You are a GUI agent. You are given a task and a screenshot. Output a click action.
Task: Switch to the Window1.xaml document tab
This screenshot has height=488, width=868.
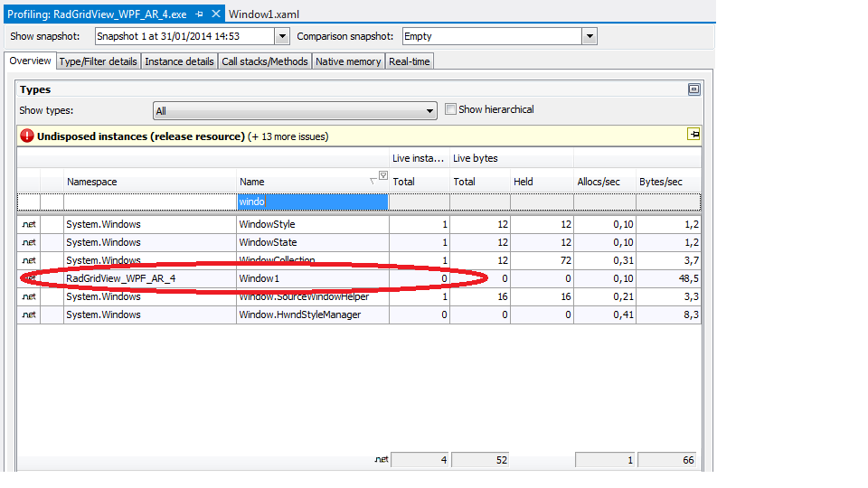264,14
